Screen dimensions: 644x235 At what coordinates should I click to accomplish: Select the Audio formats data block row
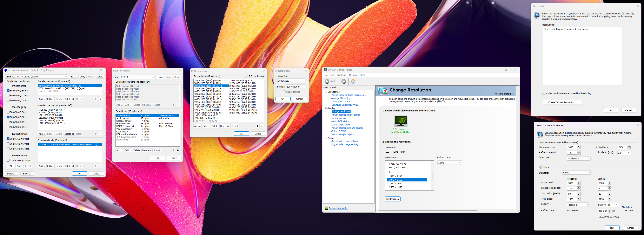(x=147, y=118)
